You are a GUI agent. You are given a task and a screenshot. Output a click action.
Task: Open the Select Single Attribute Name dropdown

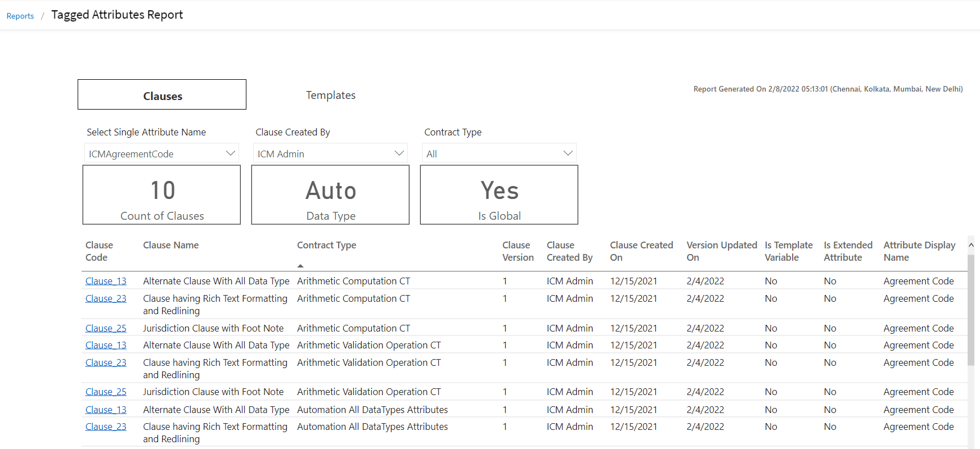click(x=161, y=153)
